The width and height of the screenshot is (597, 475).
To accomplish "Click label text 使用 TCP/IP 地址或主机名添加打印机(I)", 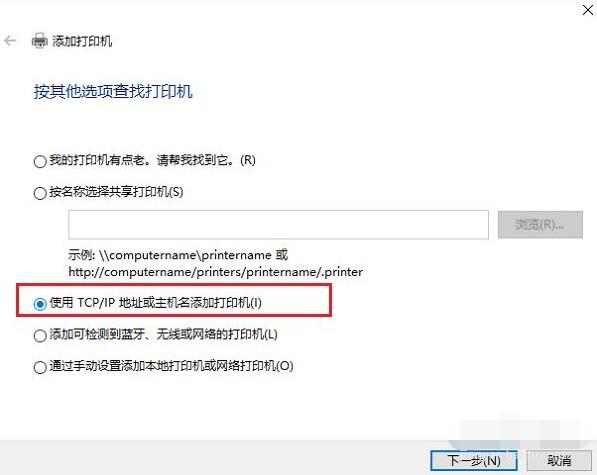I will point(155,303).
